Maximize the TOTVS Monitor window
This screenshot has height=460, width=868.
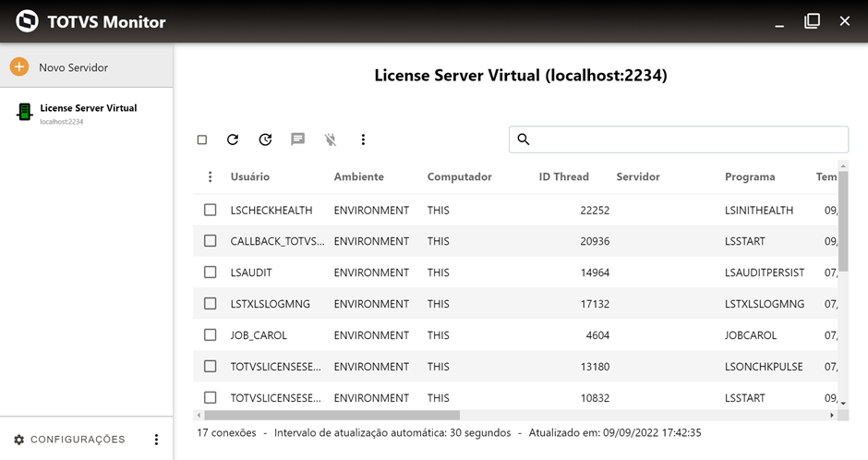[x=812, y=21]
